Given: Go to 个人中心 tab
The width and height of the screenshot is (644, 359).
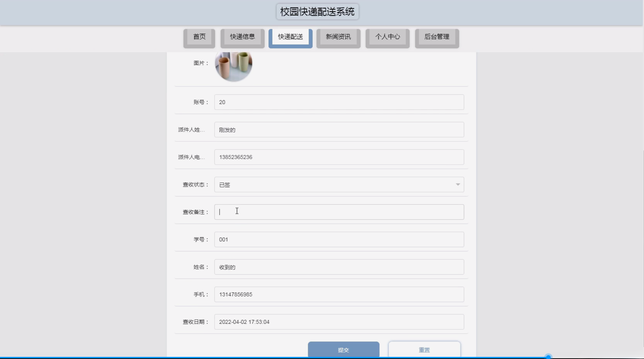Looking at the screenshot, I should (x=387, y=37).
